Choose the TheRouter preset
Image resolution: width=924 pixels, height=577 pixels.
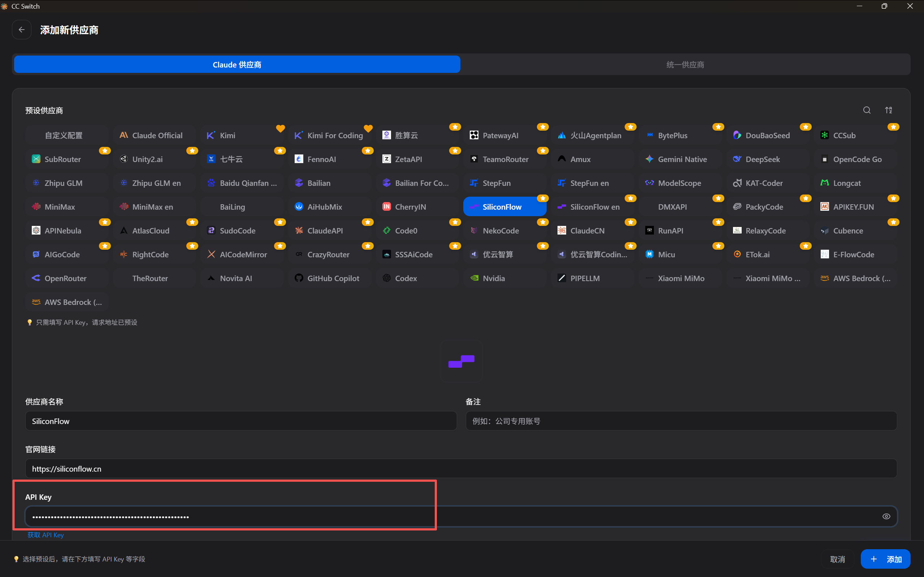click(x=155, y=278)
